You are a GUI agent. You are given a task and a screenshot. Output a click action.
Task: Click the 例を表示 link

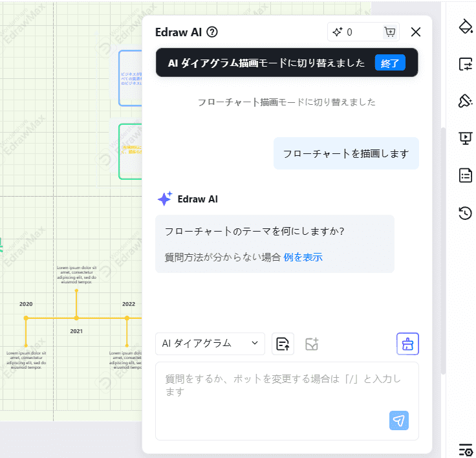[303, 257]
